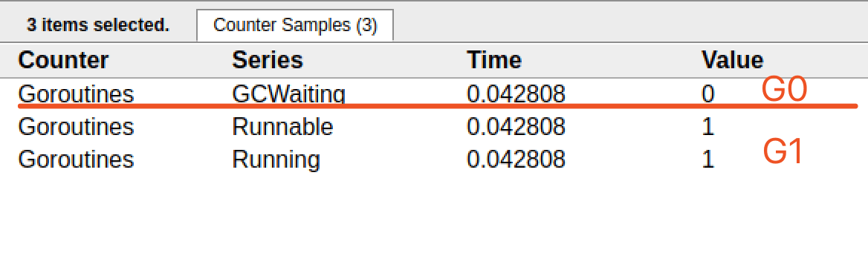Click the orange G0 annotation

(783, 90)
